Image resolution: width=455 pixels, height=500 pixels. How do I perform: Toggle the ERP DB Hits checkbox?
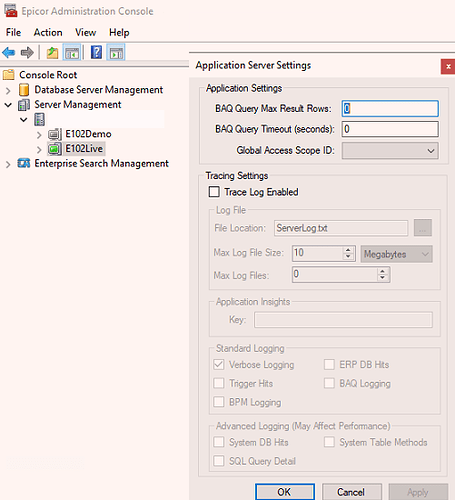pos(329,364)
